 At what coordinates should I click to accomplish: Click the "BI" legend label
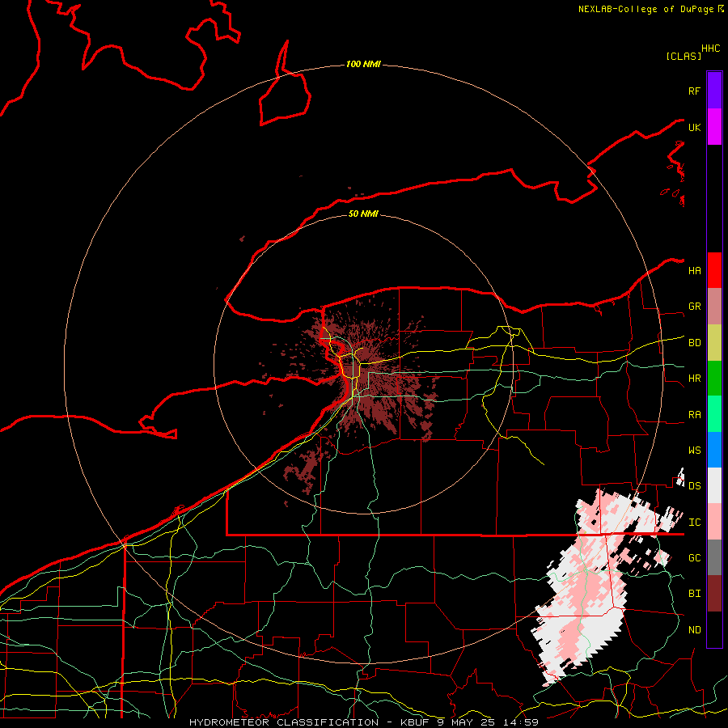(x=694, y=594)
